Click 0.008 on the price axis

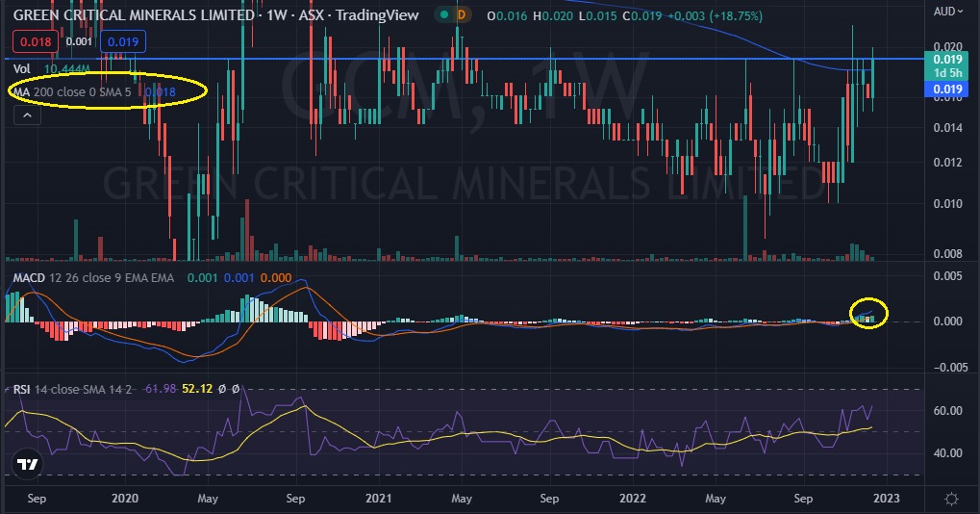point(947,253)
